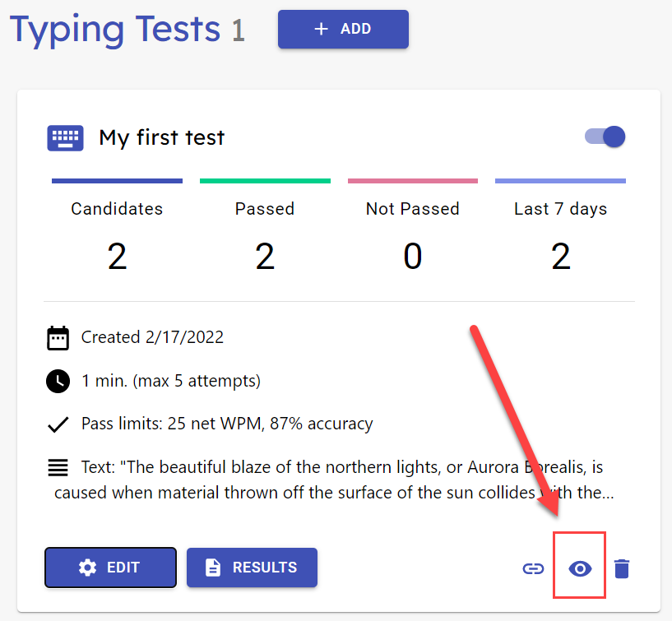Click the text lines icon beside the test text

pos(58,467)
